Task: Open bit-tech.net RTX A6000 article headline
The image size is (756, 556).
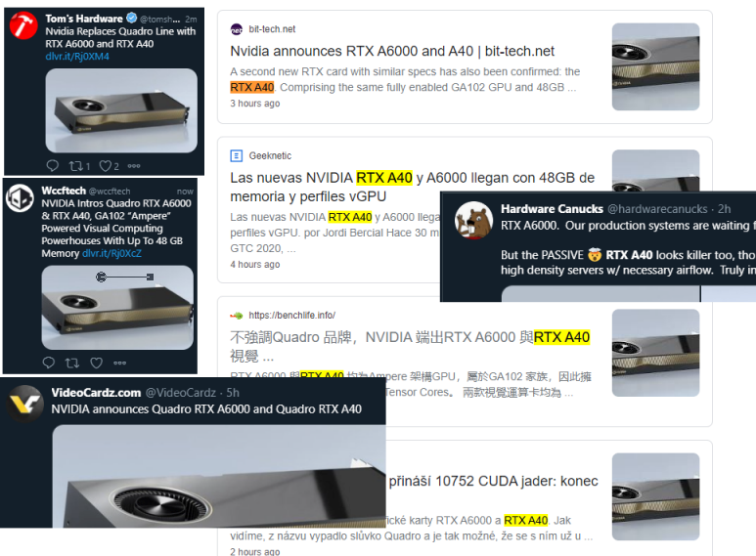Action: (x=392, y=51)
